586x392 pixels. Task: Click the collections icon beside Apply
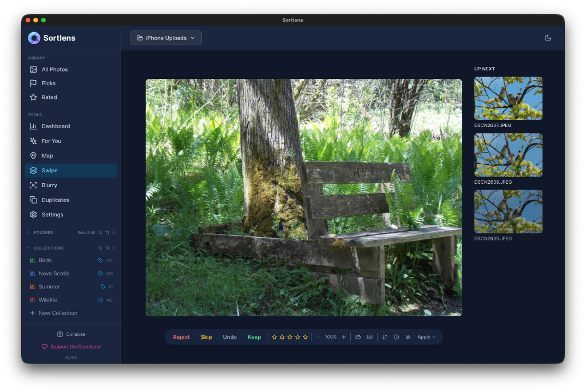tap(407, 337)
